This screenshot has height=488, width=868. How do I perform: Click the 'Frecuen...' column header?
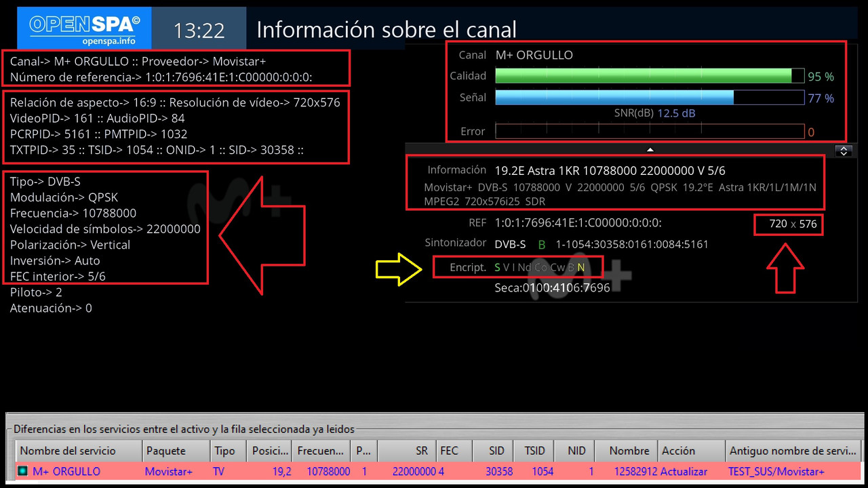pos(321,451)
